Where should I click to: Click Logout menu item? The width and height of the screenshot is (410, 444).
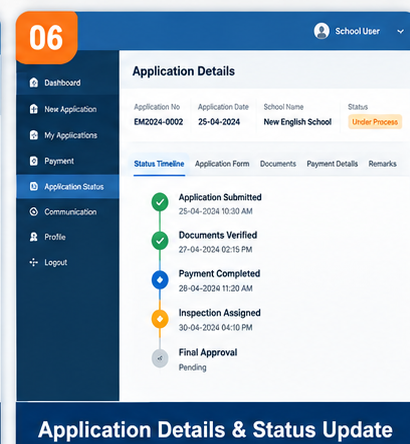coord(68,262)
